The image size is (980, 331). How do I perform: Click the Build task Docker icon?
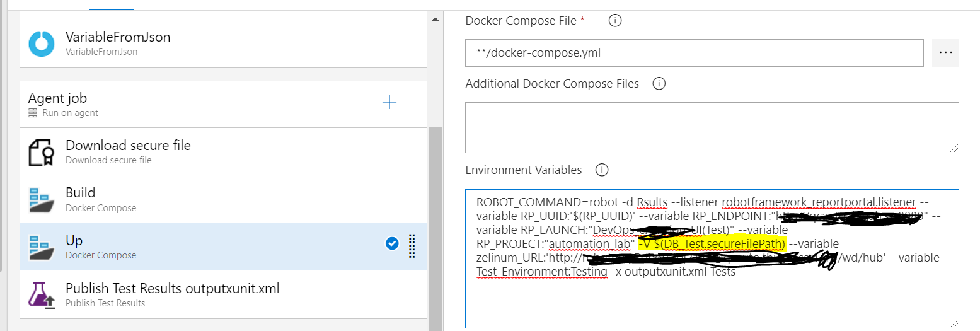click(42, 199)
